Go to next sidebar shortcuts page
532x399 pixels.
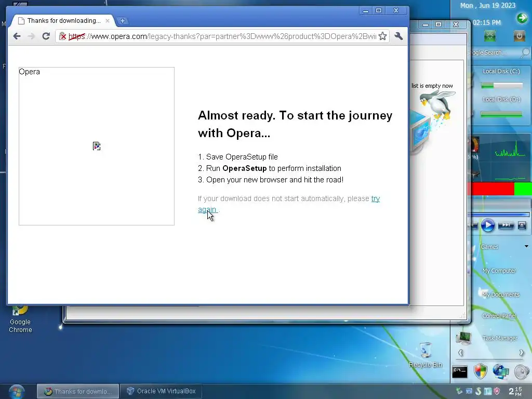522,353
